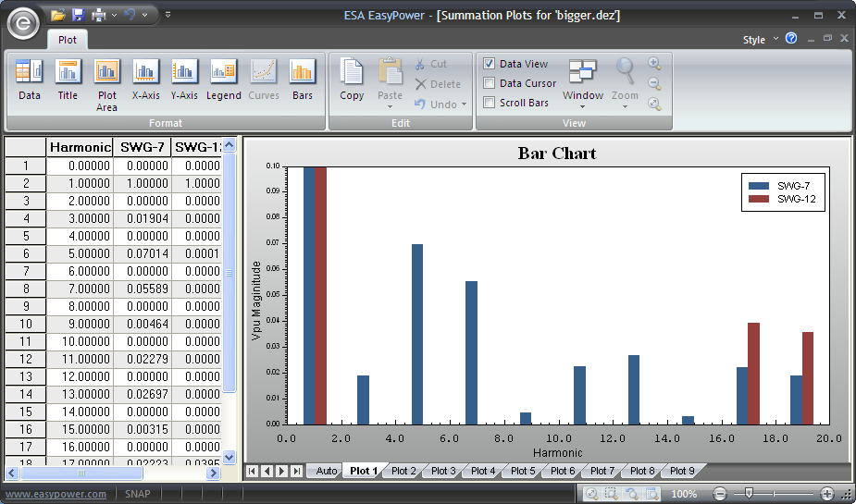Select cell with value 0.07014
Screen dimensions: 856x504
pyautogui.click(x=143, y=253)
